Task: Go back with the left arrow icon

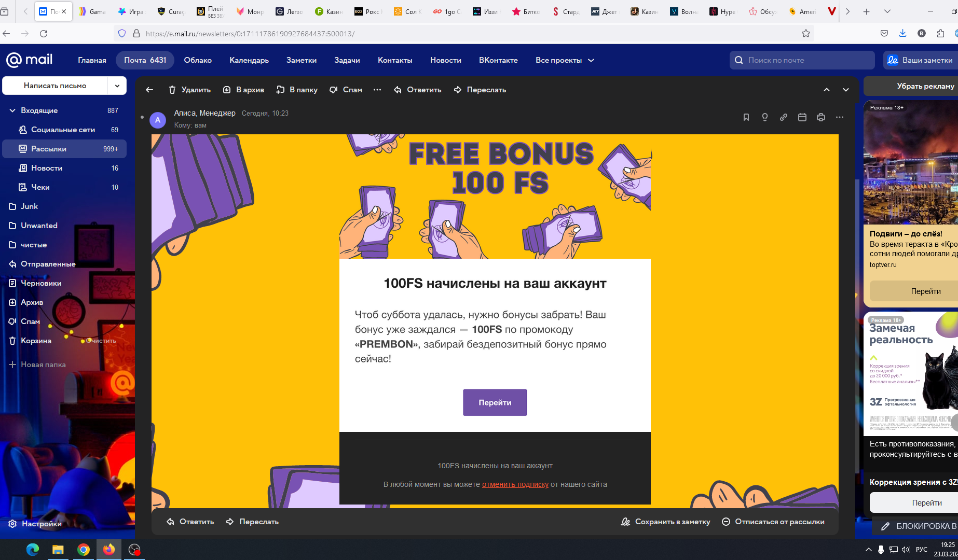Action: coord(149,90)
